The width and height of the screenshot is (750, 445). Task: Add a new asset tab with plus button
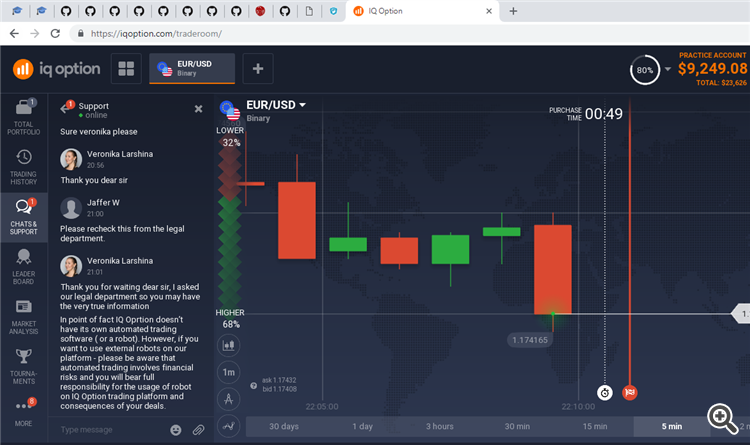(258, 68)
